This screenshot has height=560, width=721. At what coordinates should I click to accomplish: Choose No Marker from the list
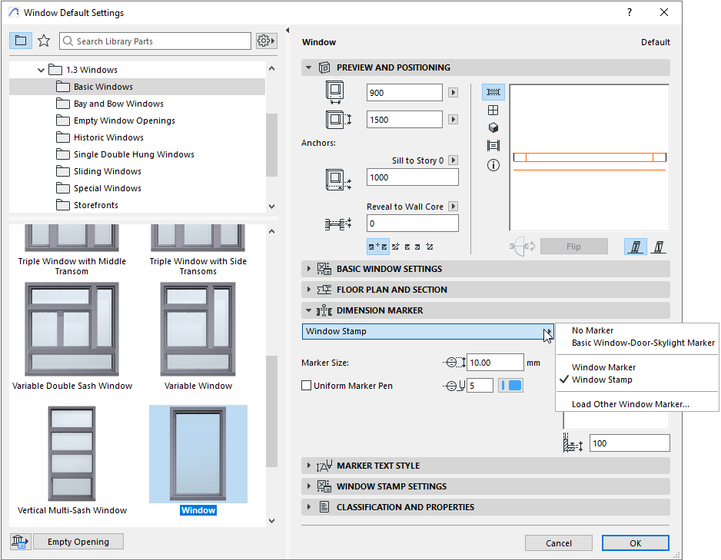click(x=592, y=330)
